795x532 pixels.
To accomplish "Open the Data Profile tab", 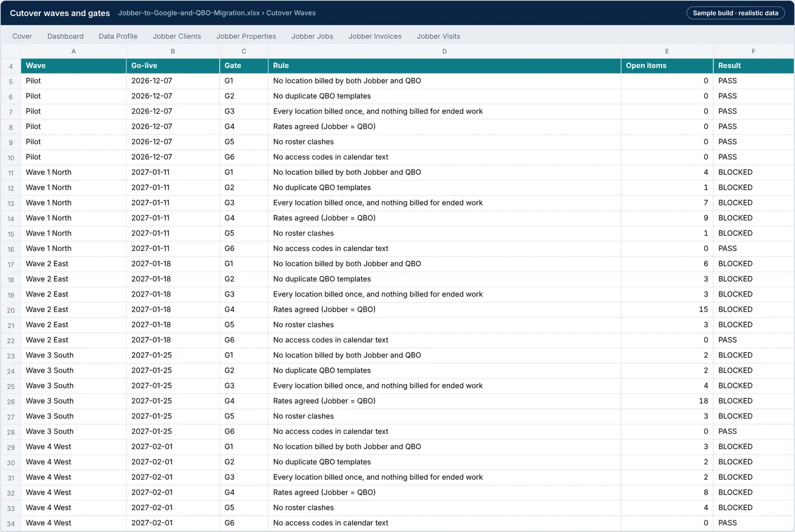I will point(118,36).
